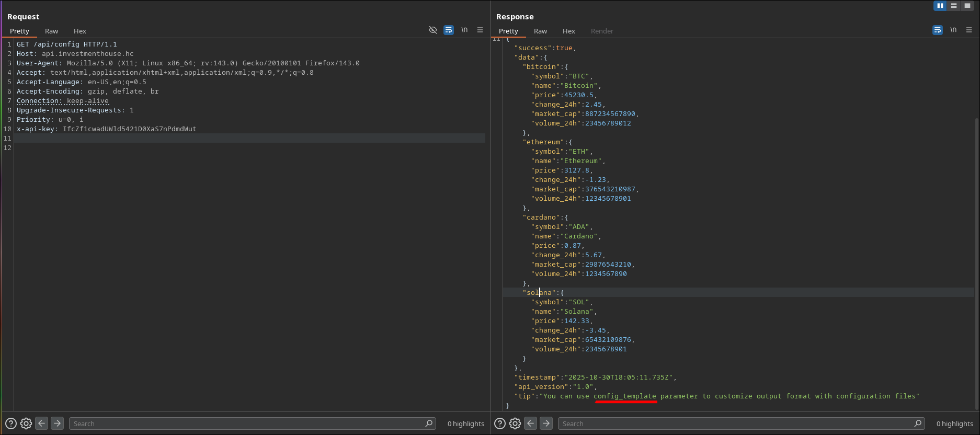Image resolution: width=980 pixels, height=435 pixels.
Task: Toggle hidden characters eye icon in Request
Action: 433,30
